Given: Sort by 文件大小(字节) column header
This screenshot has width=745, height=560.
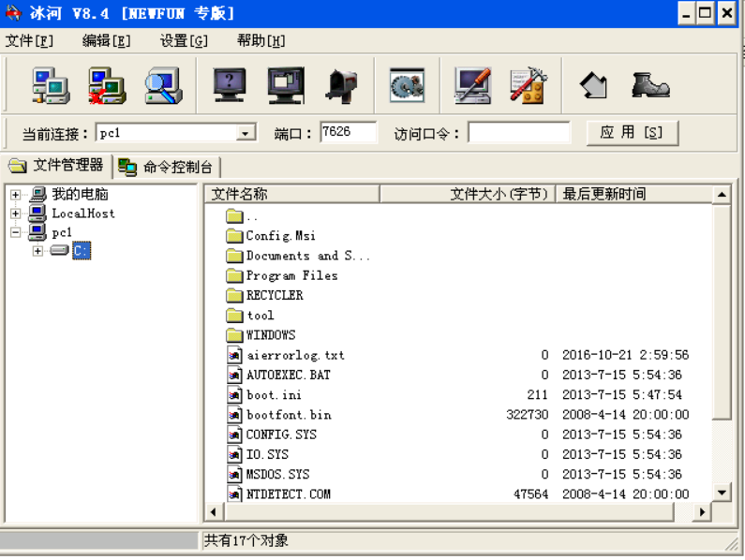Looking at the screenshot, I should (x=468, y=194).
